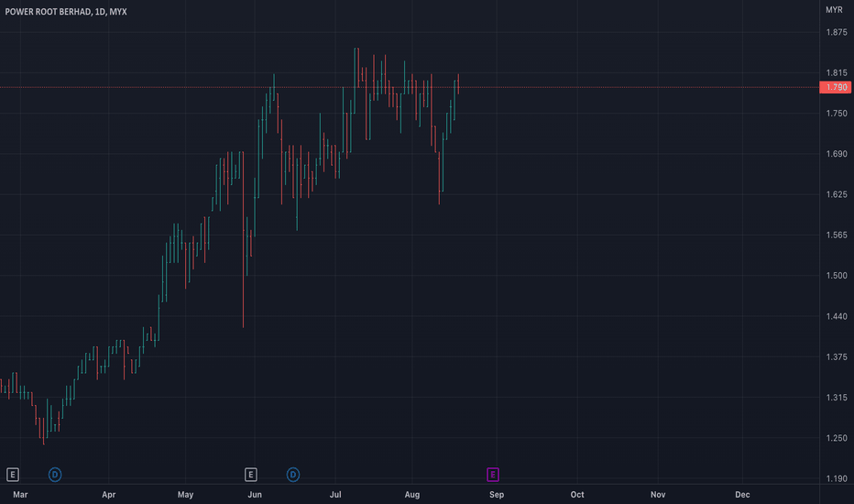Click the Mar label on time axis

pos(20,495)
